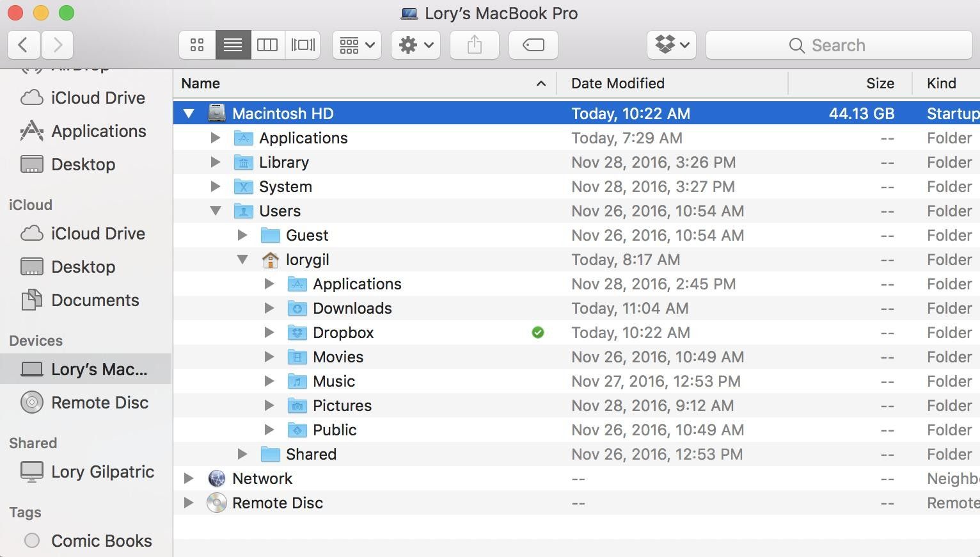Switch to Cover Flow view
980x557 pixels.
coord(303,45)
